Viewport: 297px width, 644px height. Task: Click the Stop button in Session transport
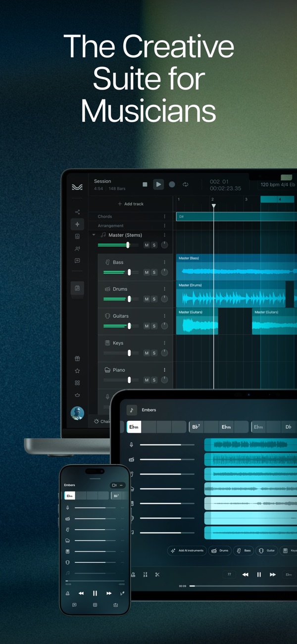pyautogui.click(x=145, y=184)
